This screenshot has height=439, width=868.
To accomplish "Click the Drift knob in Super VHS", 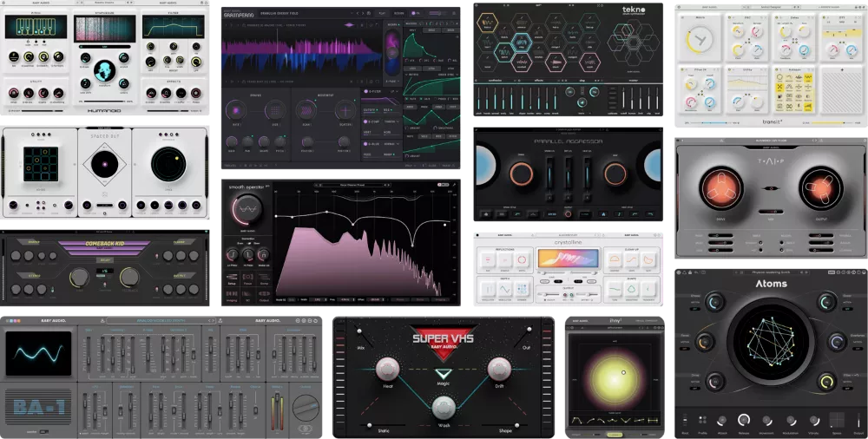I will (x=499, y=369).
